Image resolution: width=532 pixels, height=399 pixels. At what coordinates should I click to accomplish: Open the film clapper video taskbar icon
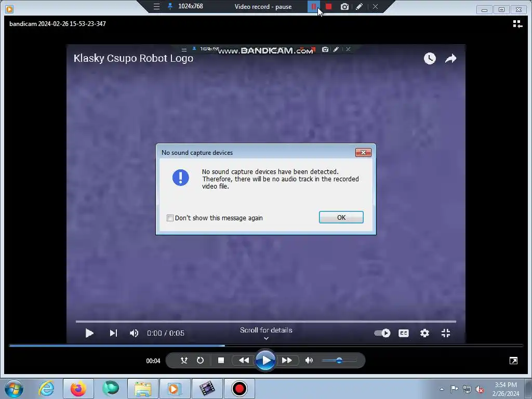pyautogui.click(x=207, y=389)
